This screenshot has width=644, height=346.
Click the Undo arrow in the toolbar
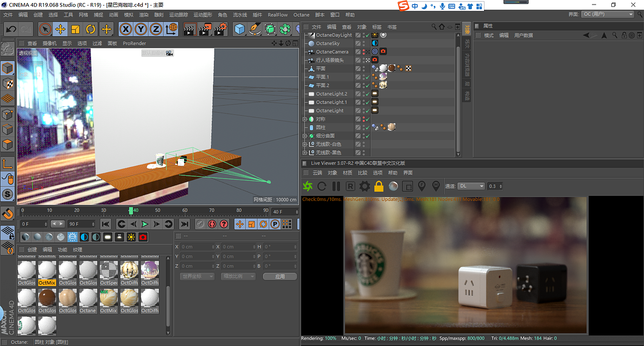[x=11, y=29]
